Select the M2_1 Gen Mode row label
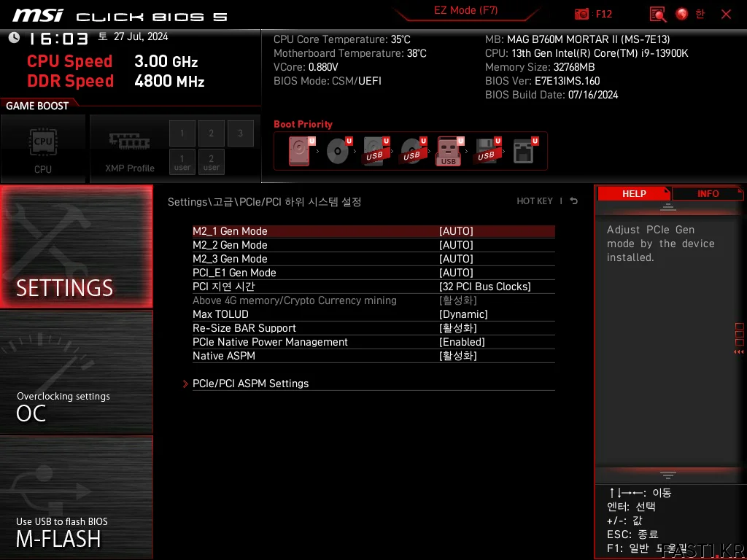The width and height of the screenshot is (747, 560). (230, 231)
